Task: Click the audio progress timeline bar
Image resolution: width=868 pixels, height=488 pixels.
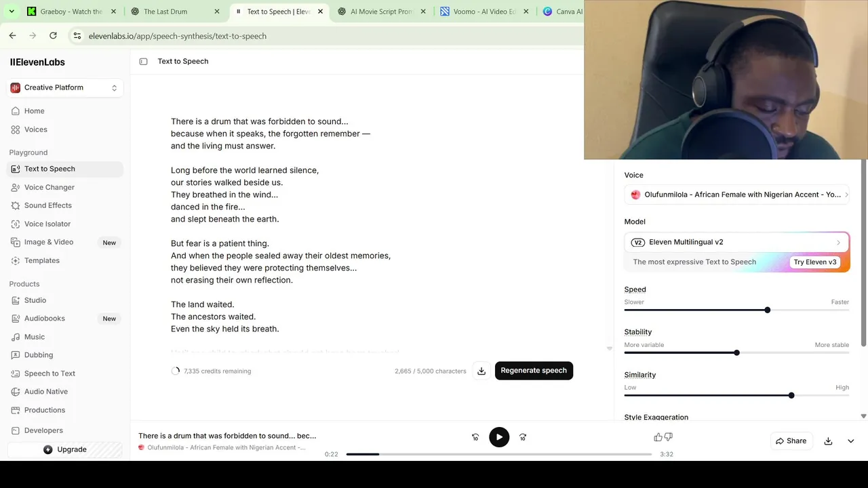Action: click(499, 454)
